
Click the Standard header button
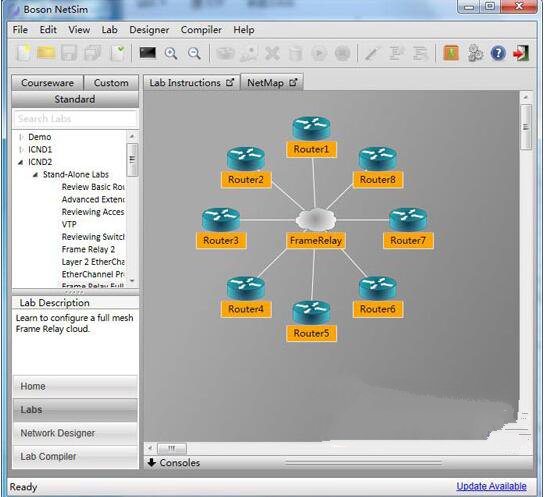pyautogui.click(x=75, y=99)
